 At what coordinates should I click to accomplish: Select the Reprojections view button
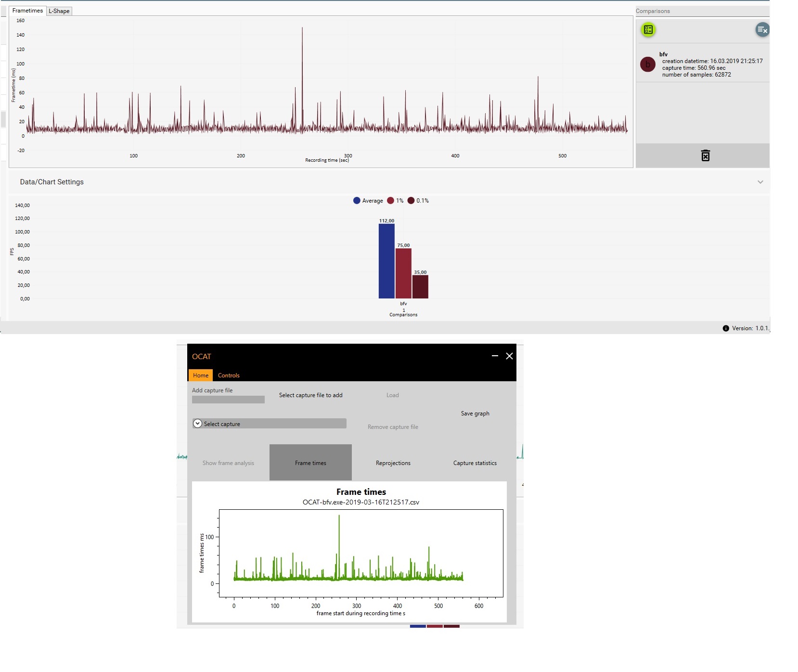393,463
